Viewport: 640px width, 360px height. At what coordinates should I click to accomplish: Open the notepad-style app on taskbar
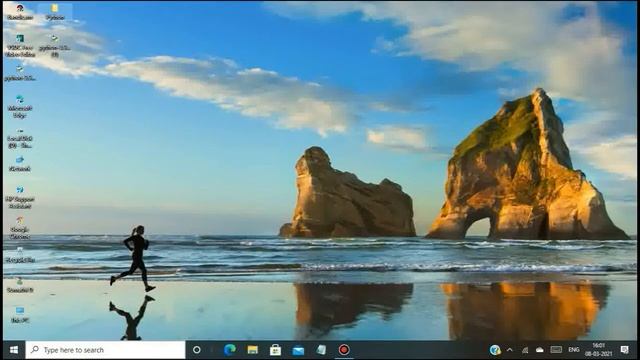(321, 350)
